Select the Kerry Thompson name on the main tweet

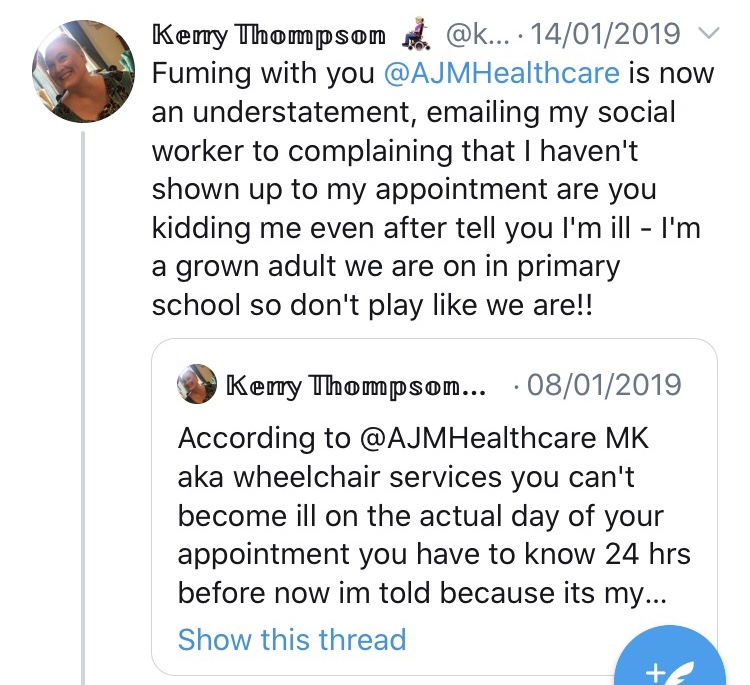pos(268,36)
